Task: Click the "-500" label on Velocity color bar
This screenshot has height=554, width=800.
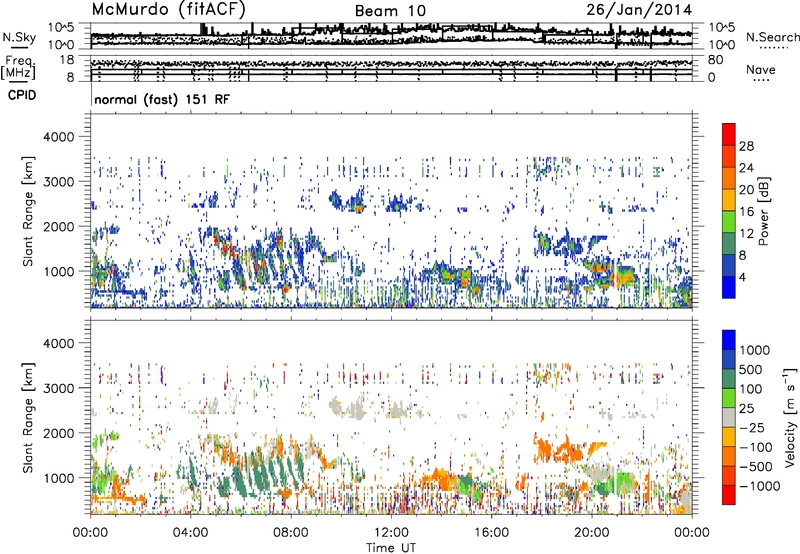Action: [x=756, y=467]
